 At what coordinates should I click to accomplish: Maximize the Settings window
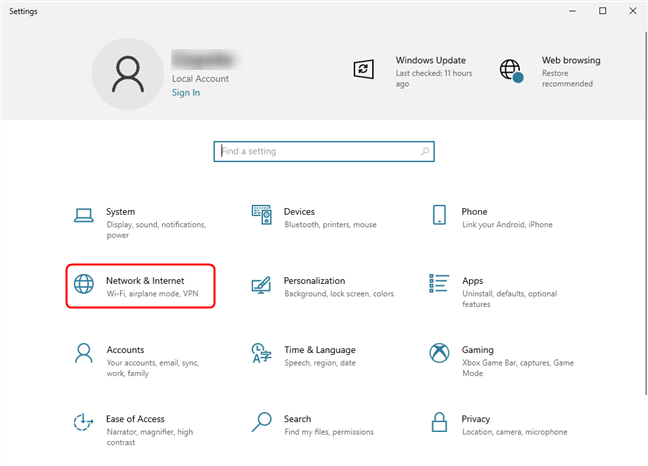point(603,11)
